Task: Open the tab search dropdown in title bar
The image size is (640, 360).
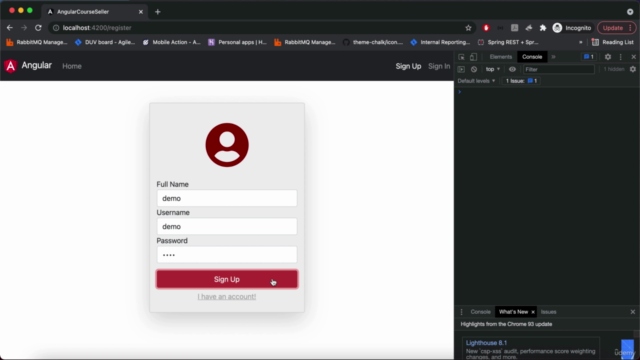Action: [630, 12]
